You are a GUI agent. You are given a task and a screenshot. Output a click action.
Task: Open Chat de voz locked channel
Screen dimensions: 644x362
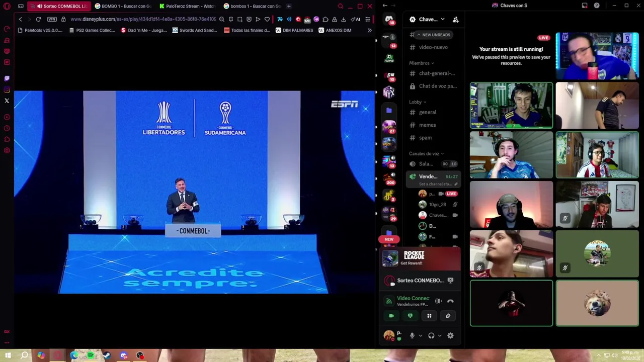(x=433, y=86)
